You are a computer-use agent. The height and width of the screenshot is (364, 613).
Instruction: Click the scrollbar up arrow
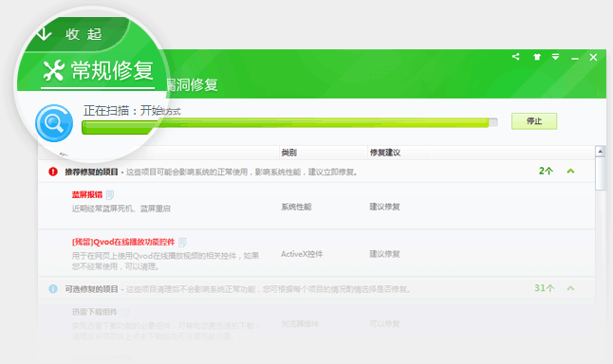600,151
